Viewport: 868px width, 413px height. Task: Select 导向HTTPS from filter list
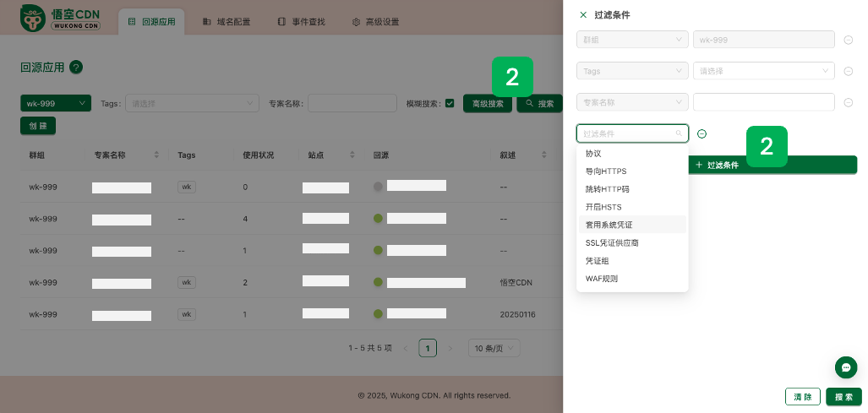[606, 171]
